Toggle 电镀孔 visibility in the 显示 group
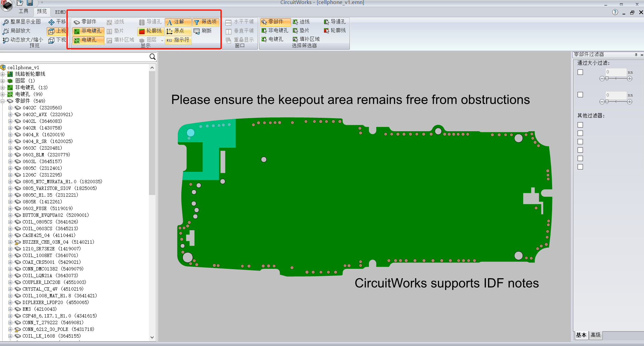 88,40
